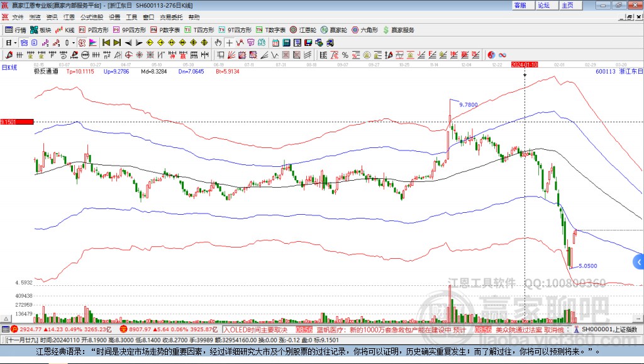Select the hand pan tool
The image size is (644, 364).
pos(218,43)
